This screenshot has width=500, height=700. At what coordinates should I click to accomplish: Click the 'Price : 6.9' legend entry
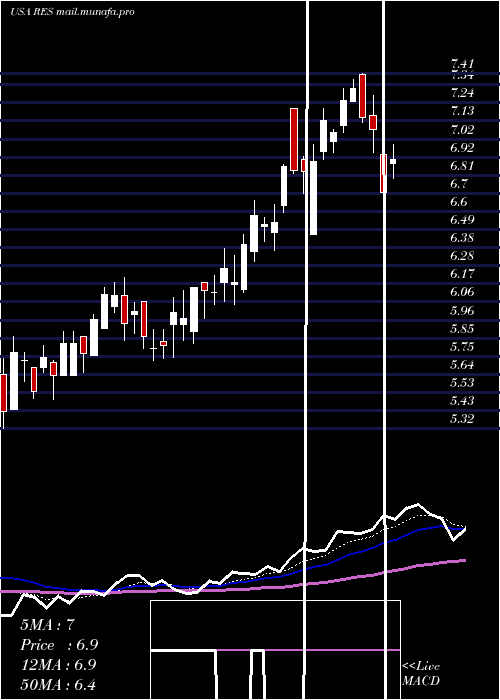tap(59, 645)
